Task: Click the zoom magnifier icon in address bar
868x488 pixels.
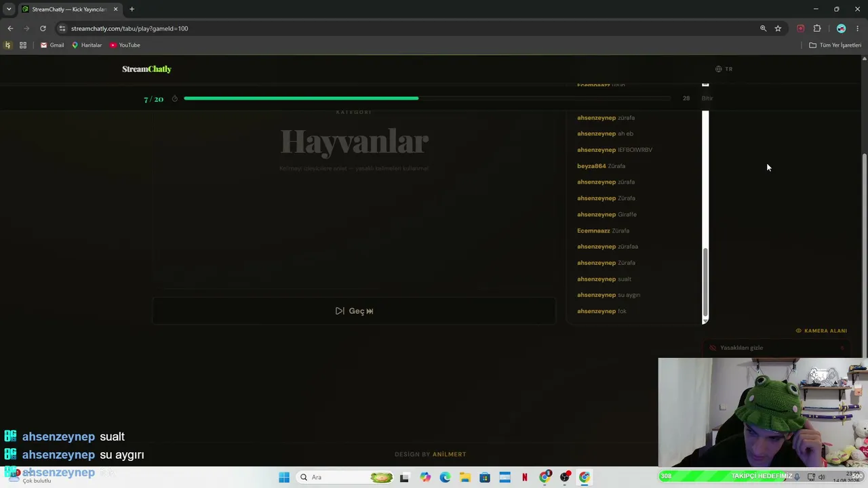Action: pyautogui.click(x=763, y=28)
